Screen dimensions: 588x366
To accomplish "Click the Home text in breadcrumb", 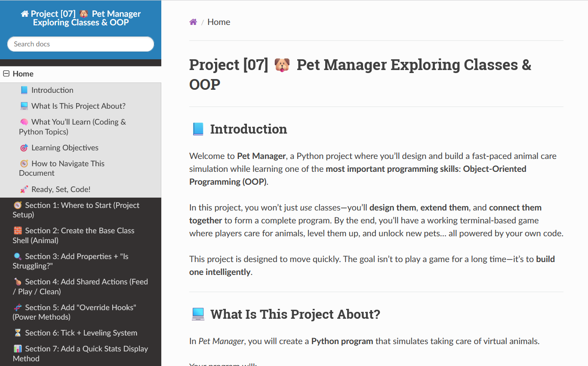I will tap(219, 22).
